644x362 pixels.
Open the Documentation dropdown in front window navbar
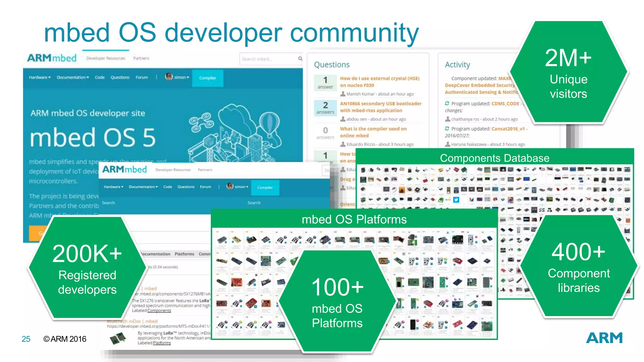point(143,187)
